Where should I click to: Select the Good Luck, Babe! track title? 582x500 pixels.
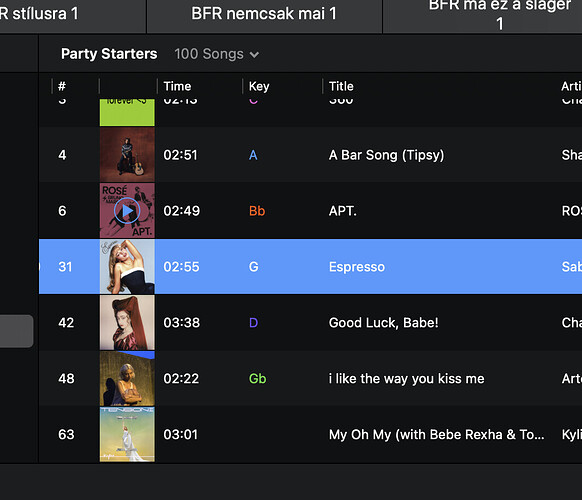pos(383,323)
